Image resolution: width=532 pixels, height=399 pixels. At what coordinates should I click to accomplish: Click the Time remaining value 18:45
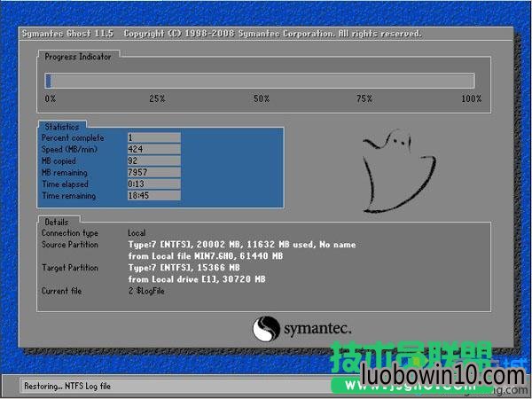click(x=154, y=195)
